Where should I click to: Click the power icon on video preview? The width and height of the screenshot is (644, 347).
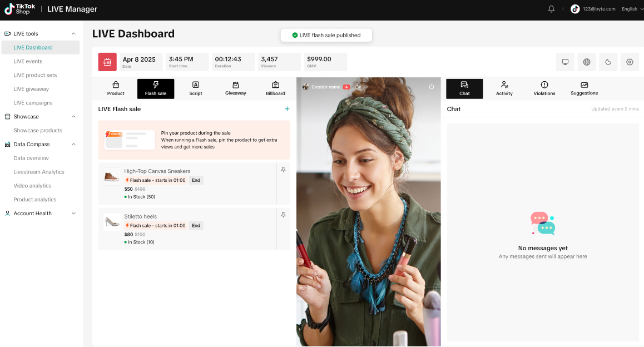click(432, 87)
